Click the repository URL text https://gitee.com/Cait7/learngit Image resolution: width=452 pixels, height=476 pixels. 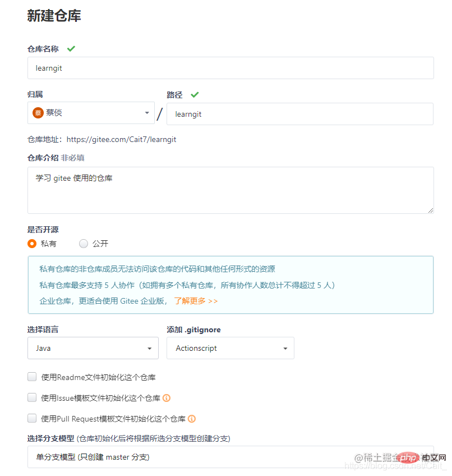pyautogui.click(x=121, y=139)
